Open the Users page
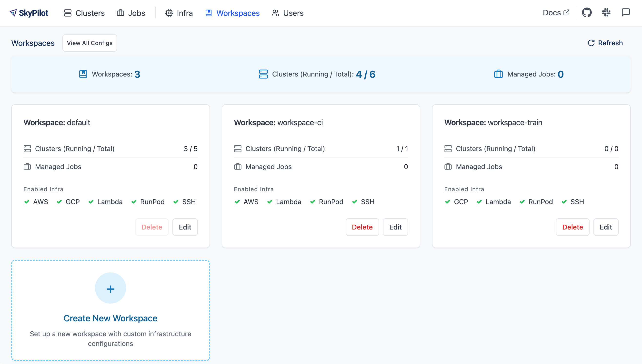The height and width of the screenshot is (364, 642). point(288,13)
